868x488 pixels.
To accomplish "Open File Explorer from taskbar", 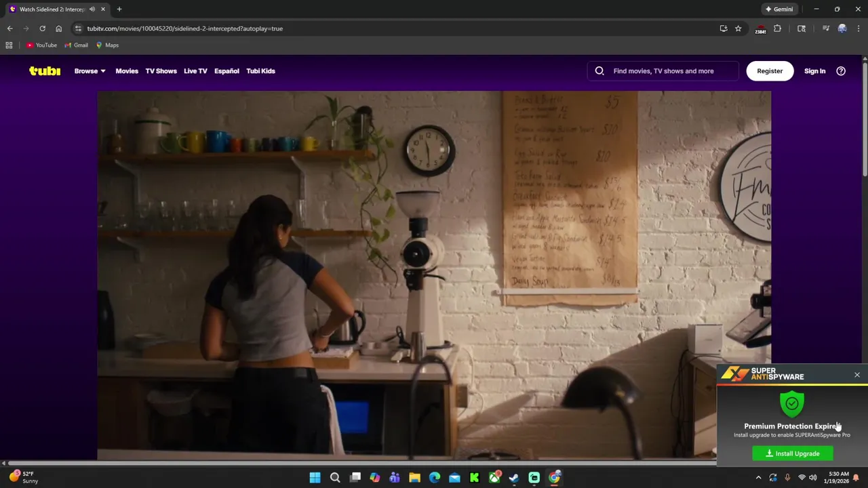I will click(414, 478).
